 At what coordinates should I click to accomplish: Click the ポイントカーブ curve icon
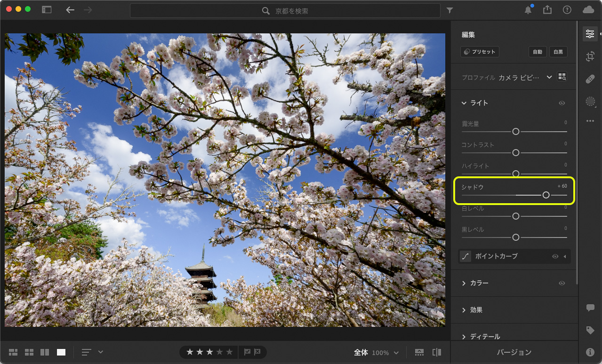pos(466,256)
